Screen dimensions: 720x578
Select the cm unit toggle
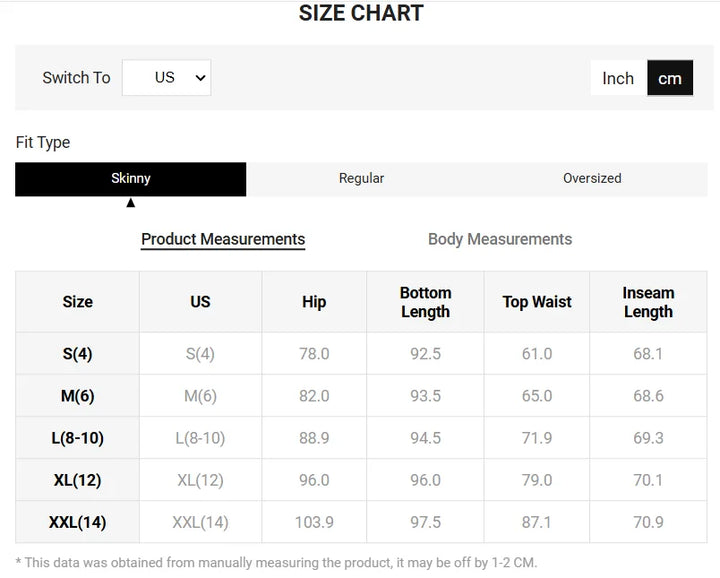tap(669, 78)
